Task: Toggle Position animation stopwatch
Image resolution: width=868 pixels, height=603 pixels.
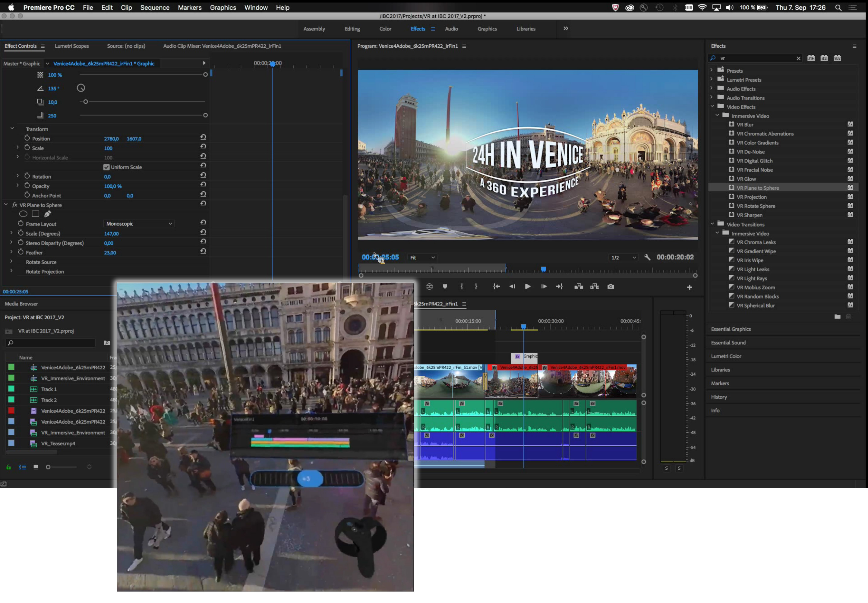Action: click(x=27, y=138)
